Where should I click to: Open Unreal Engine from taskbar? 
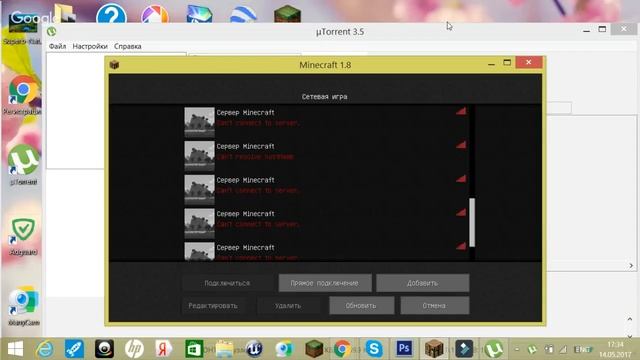(x=254, y=349)
